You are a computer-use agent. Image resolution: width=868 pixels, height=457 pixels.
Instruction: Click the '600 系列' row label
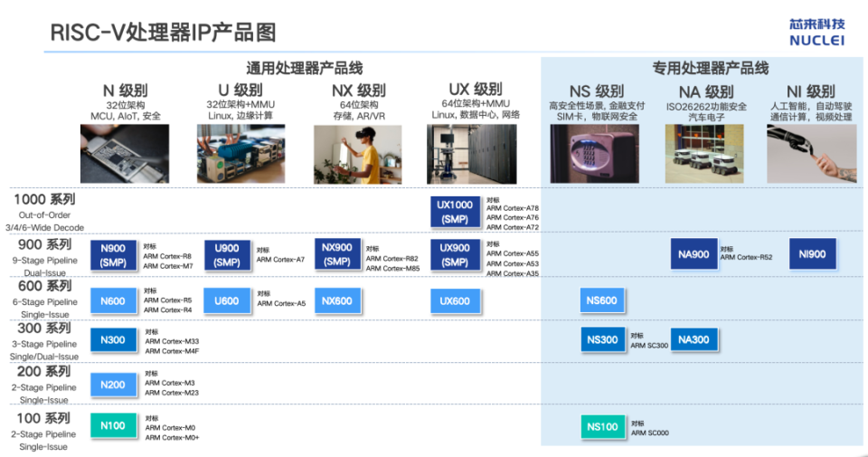[45, 286]
